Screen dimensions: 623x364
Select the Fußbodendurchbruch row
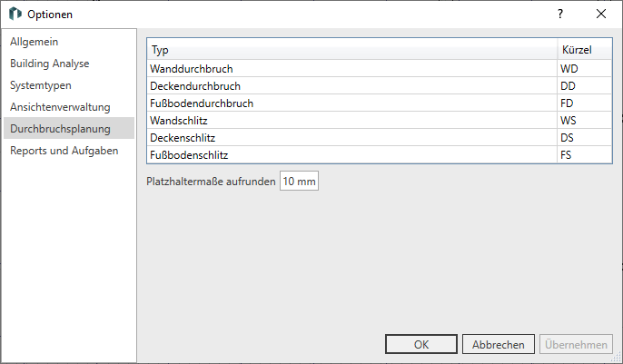pos(380,103)
